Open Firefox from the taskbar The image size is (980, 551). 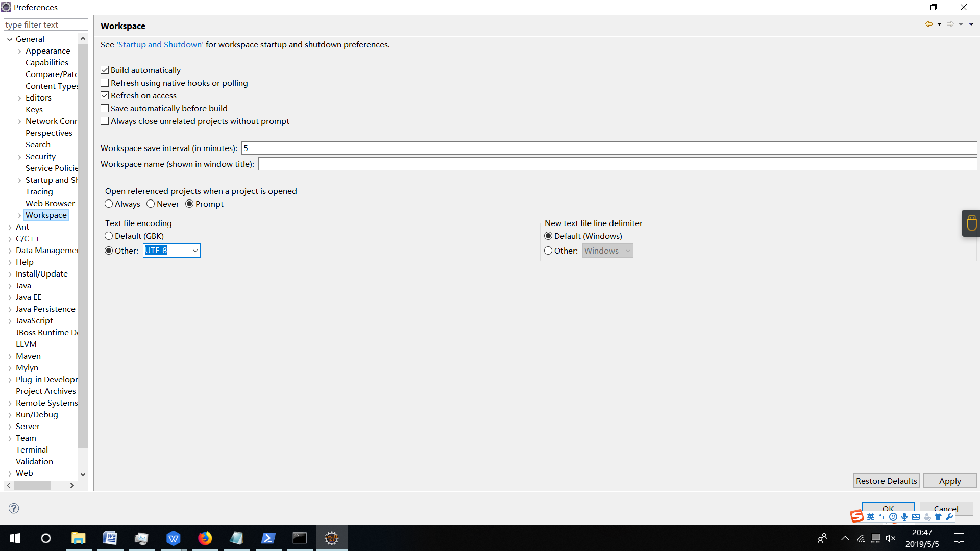205,538
